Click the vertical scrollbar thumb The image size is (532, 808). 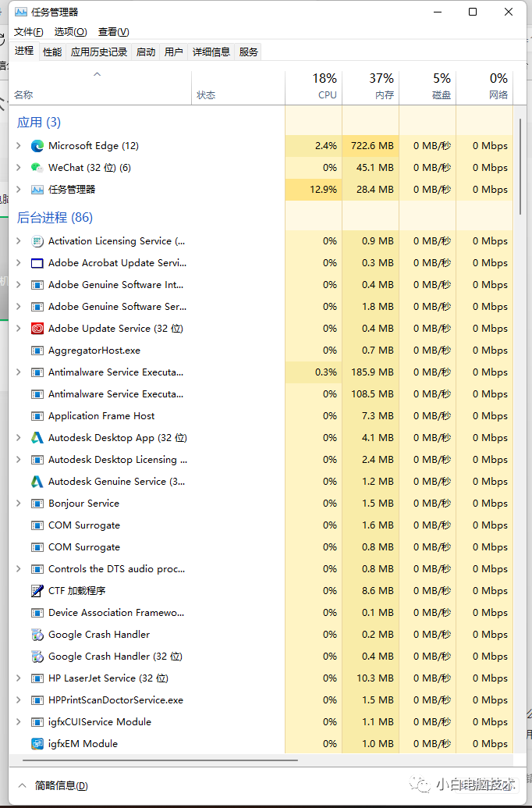pyautogui.click(x=520, y=166)
